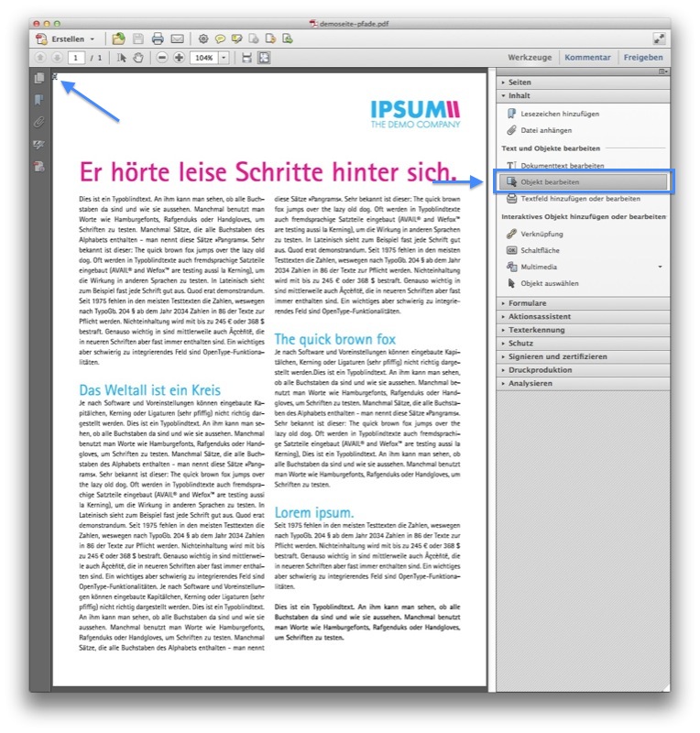Select the highlight text tool icon

236,38
